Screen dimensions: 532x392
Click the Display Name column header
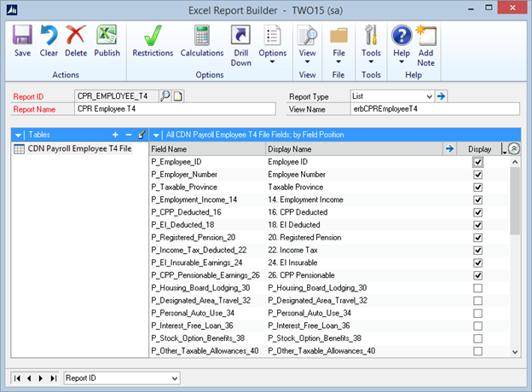point(355,149)
